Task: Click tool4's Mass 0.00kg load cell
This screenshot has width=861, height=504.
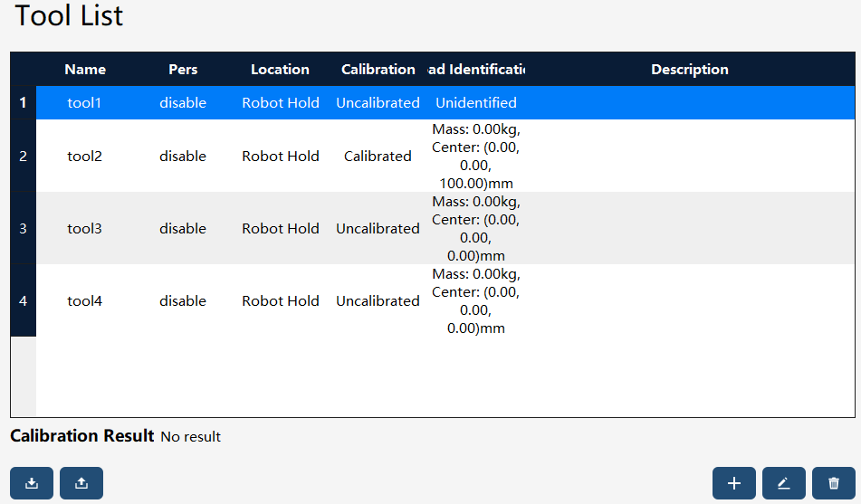Action: [x=476, y=301]
